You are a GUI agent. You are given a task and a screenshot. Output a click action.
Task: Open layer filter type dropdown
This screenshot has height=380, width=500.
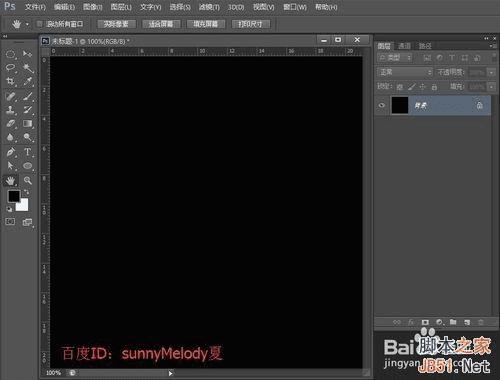[x=395, y=58]
